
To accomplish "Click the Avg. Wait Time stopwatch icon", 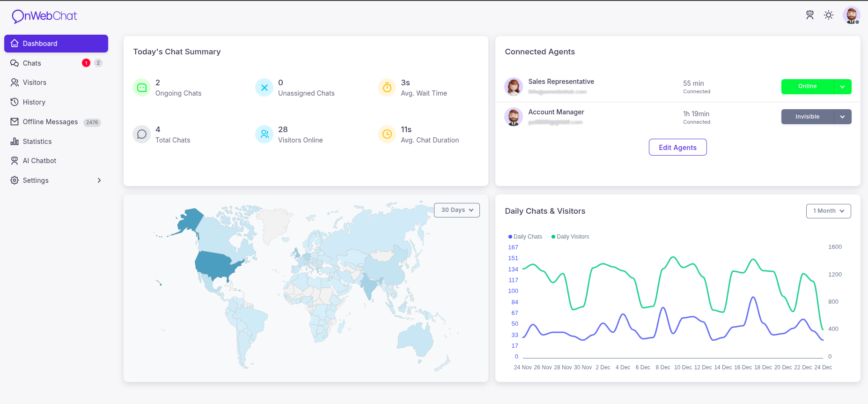I will (387, 88).
